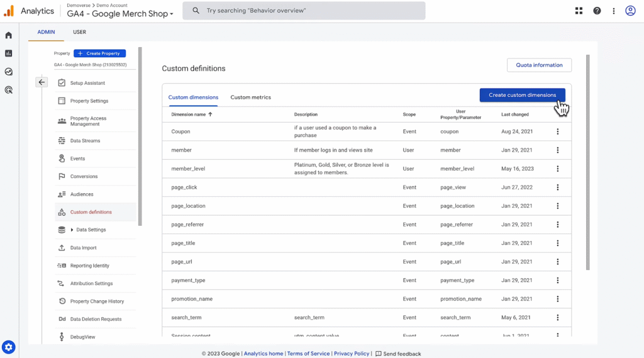Screen dimensions: 644x358
Task: Click the Last changed column header
Action: click(x=514, y=115)
